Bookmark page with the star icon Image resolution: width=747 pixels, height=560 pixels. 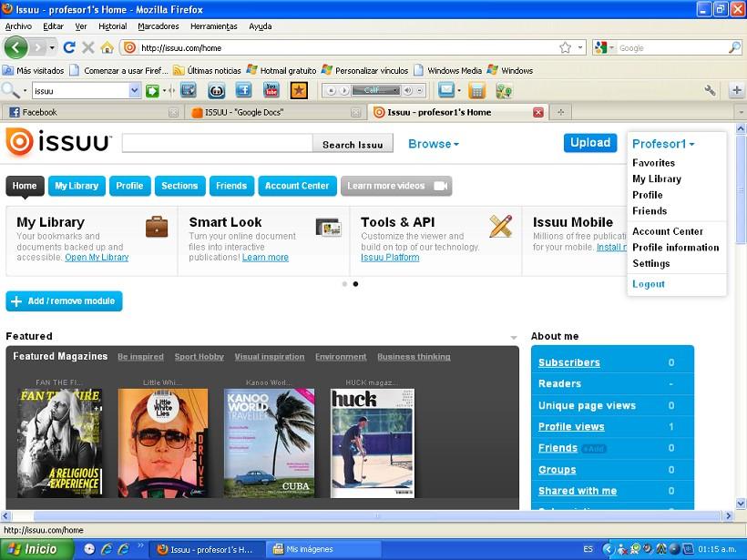click(x=565, y=47)
